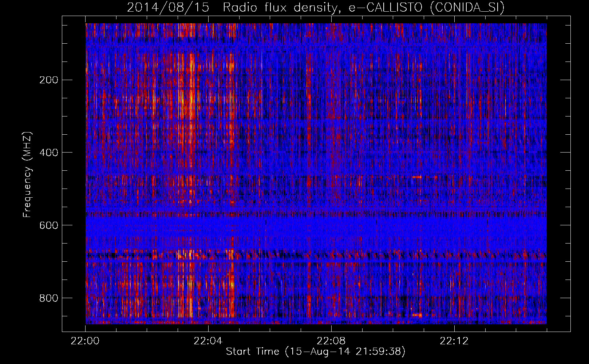Click the '600' frequency tick label
589x364 pixels.
tap(48, 225)
